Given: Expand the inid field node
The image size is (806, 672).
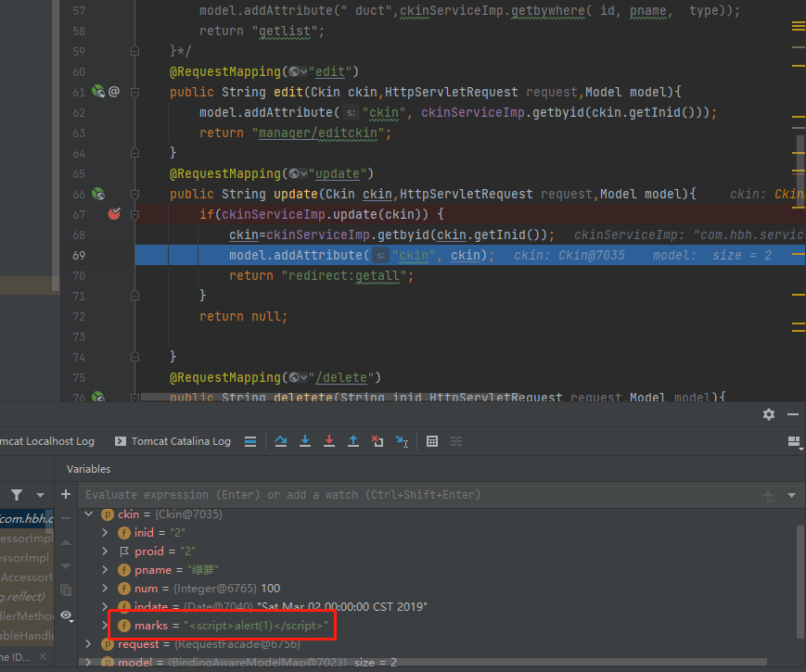Looking at the screenshot, I should [x=105, y=532].
